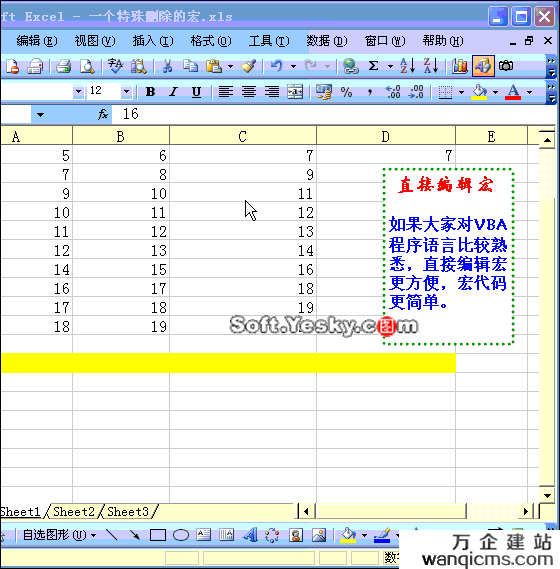Toggle Bold formatting
Viewport: 560px width, 569px height.
[150, 92]
